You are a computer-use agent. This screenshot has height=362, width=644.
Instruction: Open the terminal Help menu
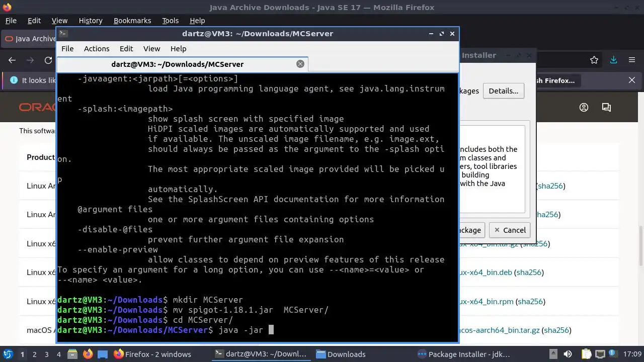pyautogui.click(x=179, y=49)
